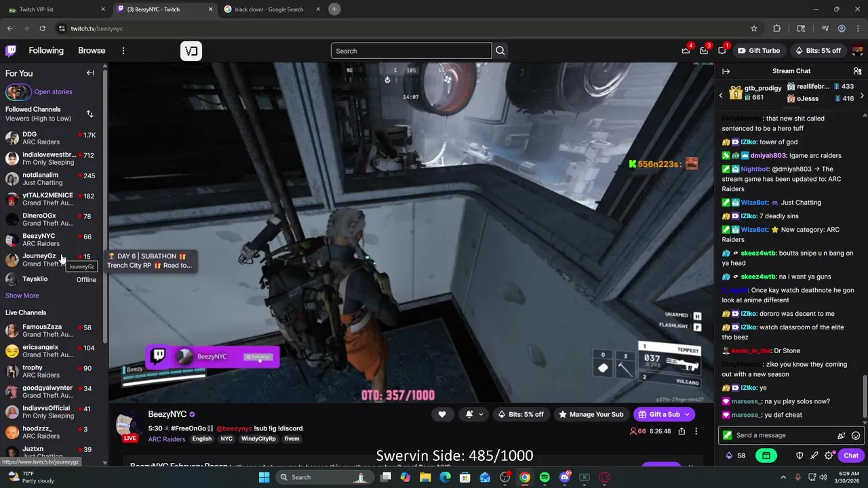Click Manage Your Sub

tap(591, 414)
